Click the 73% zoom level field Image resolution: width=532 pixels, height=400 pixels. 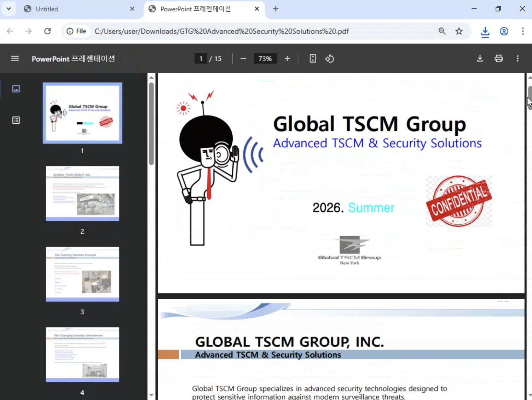[x=265, y=59]
